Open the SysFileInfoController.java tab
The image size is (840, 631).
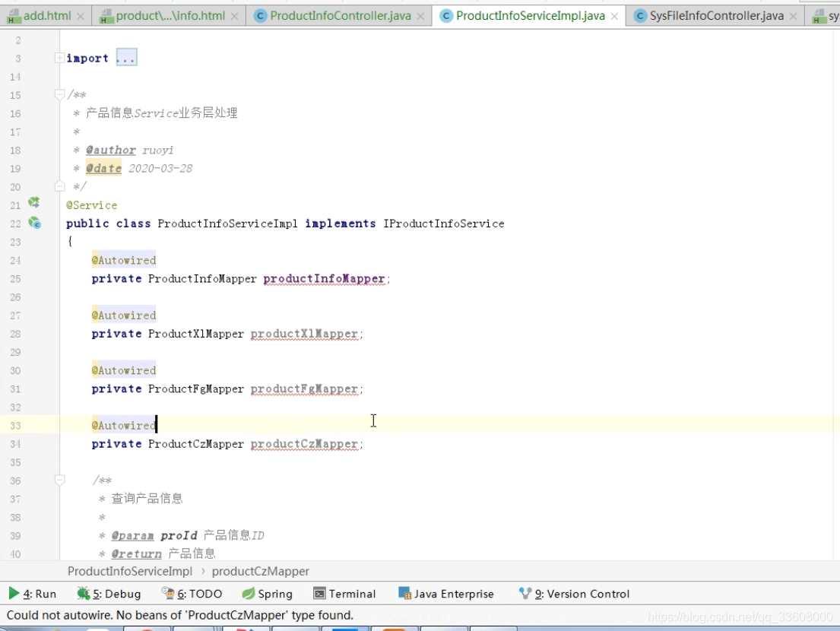[716, 16]
